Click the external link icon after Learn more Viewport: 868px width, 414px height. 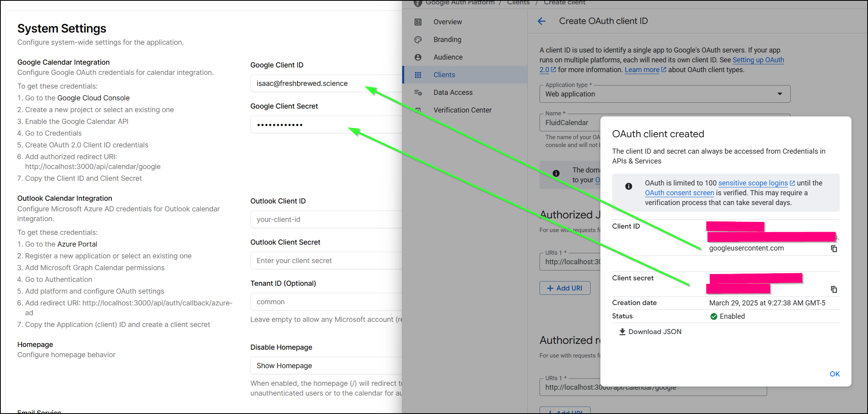[x=664, y=69]
